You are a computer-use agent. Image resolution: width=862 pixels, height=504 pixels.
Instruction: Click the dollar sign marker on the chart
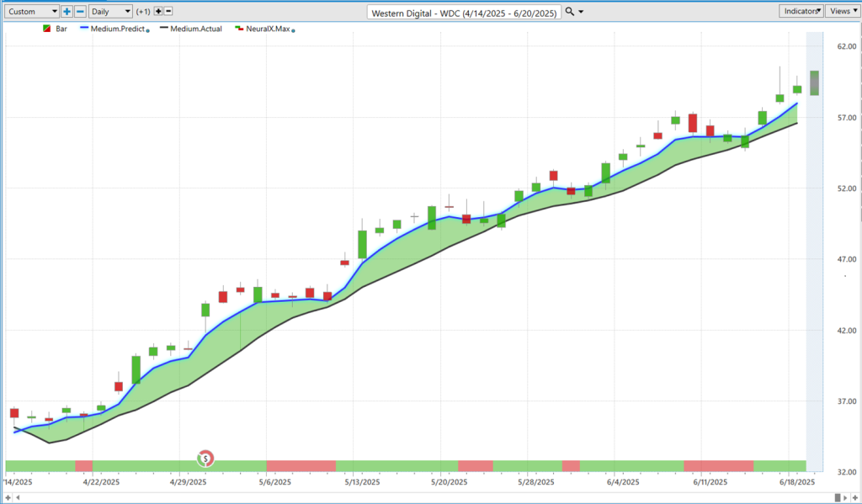205,458
